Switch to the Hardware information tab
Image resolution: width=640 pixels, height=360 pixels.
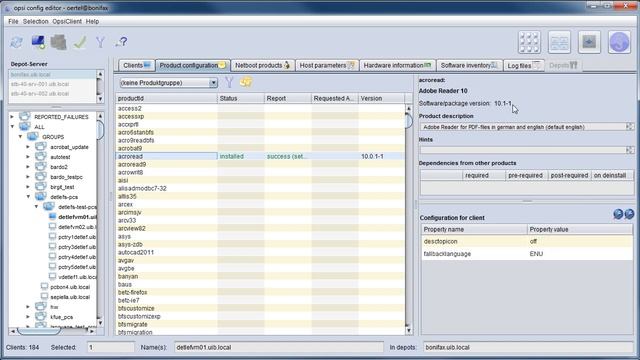(x=397, y=65)
